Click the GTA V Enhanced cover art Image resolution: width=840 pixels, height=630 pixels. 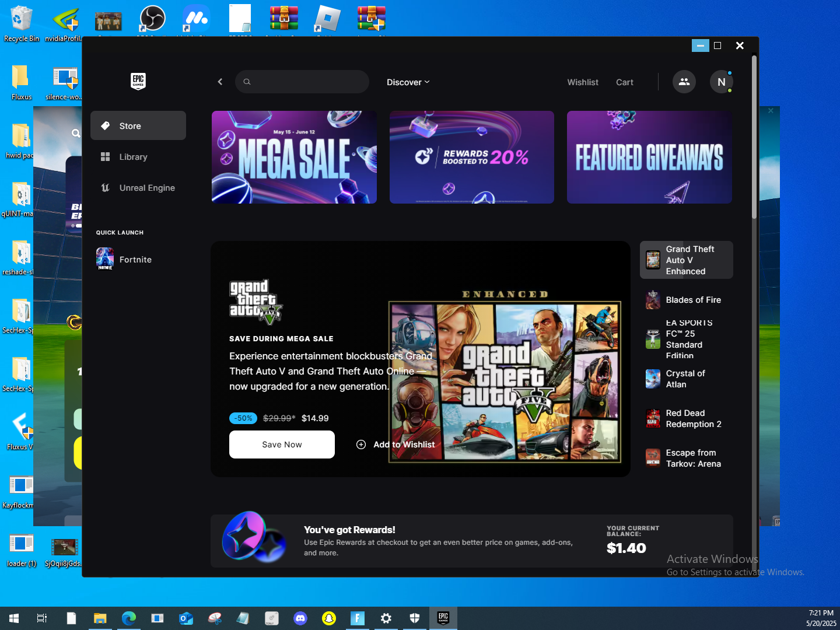coord(505,382)
